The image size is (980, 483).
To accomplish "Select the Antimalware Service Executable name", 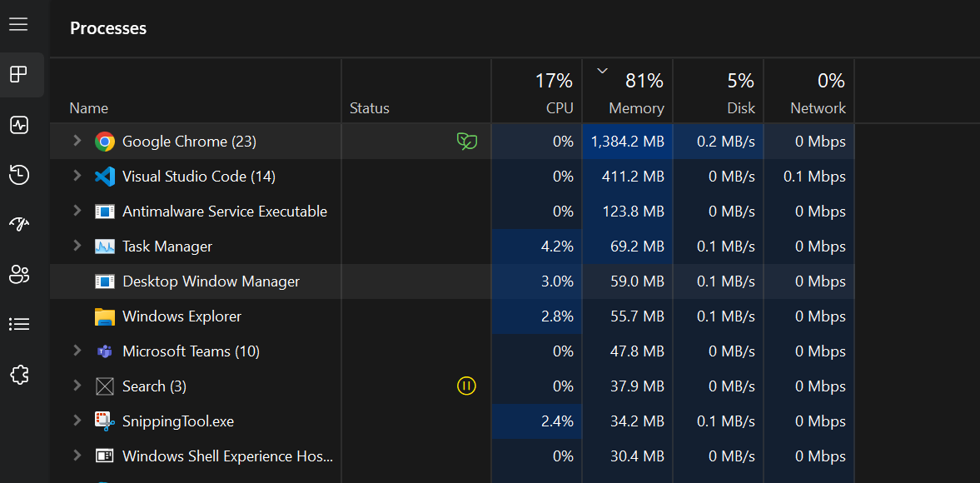I will (225, 212).
